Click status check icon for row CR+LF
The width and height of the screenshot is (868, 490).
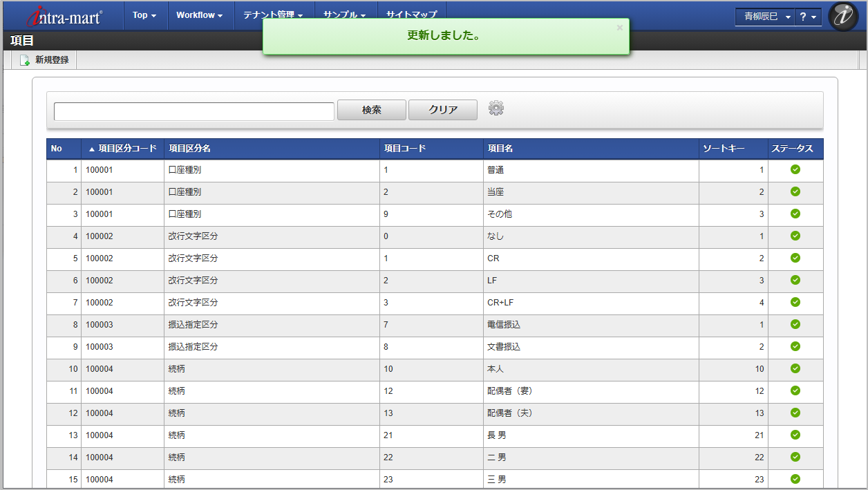pyautogui.click(x=795, y=302)
